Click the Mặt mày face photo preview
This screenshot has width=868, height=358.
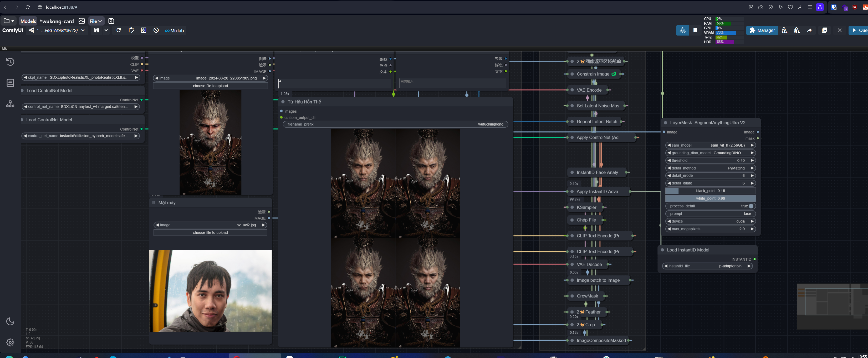[x=210, y=291]
